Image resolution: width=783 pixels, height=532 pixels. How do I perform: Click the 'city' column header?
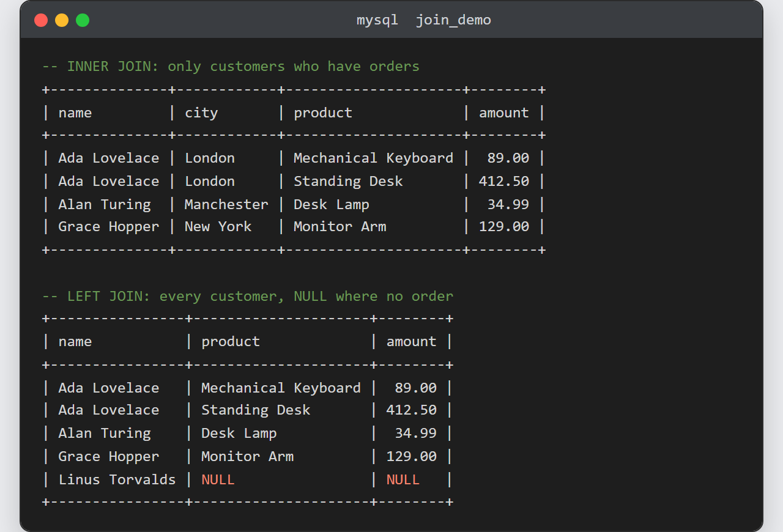point(201,113)
